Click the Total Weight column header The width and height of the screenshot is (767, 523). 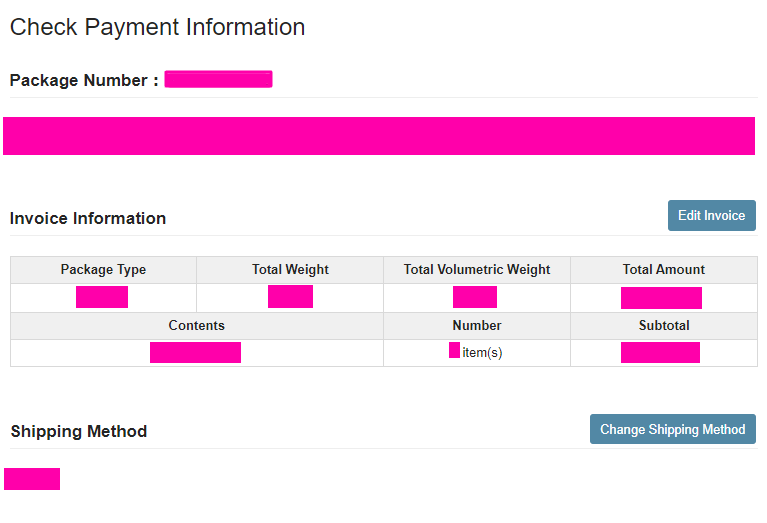point(290,270)
